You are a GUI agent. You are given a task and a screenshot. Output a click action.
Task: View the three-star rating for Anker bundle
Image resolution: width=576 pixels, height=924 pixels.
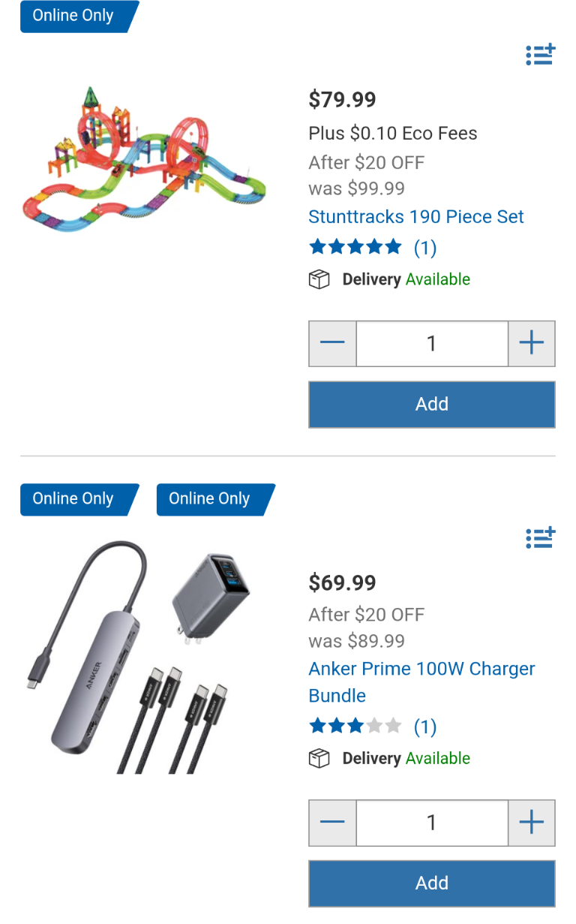click(355, 726)
